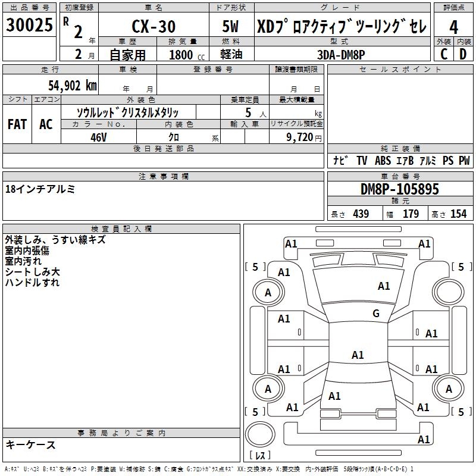
Task: Click the ナビ equipment entry
Action: [x=340, y=160]
